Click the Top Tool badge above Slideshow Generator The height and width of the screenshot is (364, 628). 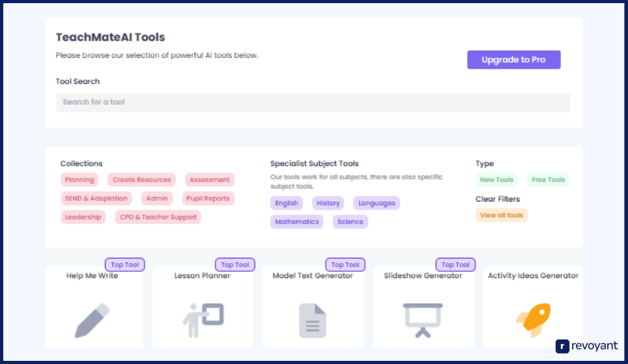[455, 265]
